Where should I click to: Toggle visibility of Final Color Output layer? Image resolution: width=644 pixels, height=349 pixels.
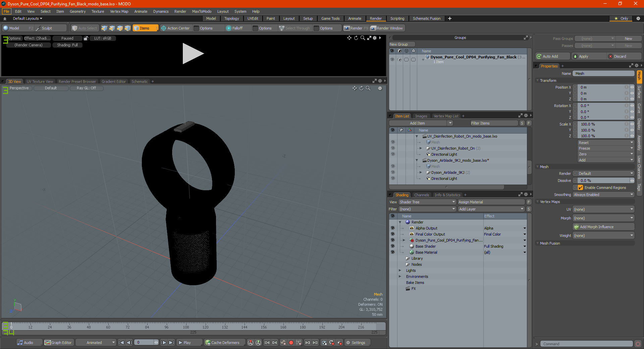(x=392, y=234)
